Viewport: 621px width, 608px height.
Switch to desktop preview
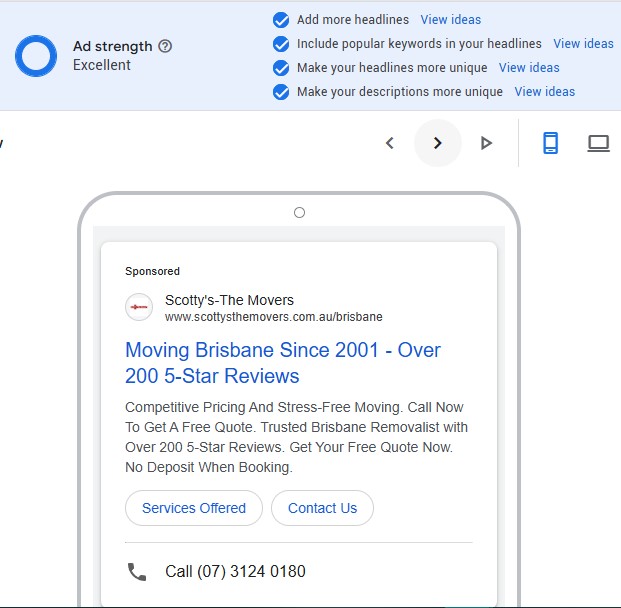(x=598, y=143)
